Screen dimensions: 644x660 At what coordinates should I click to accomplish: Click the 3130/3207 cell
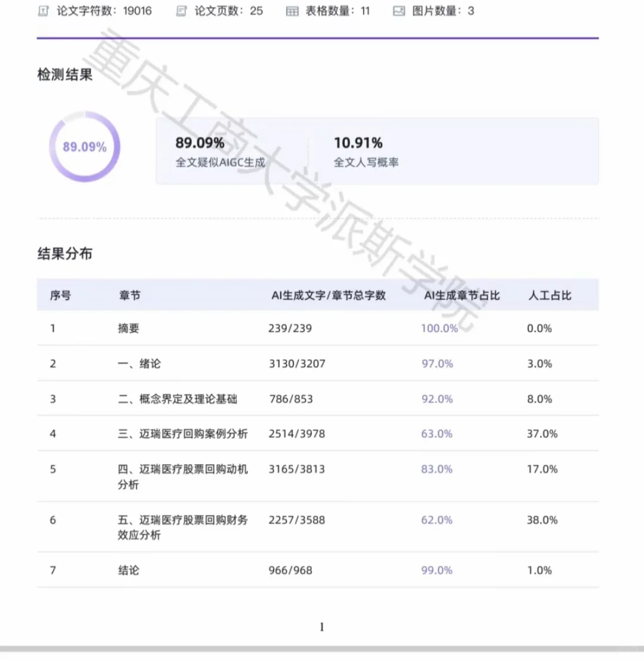point(297,363)
